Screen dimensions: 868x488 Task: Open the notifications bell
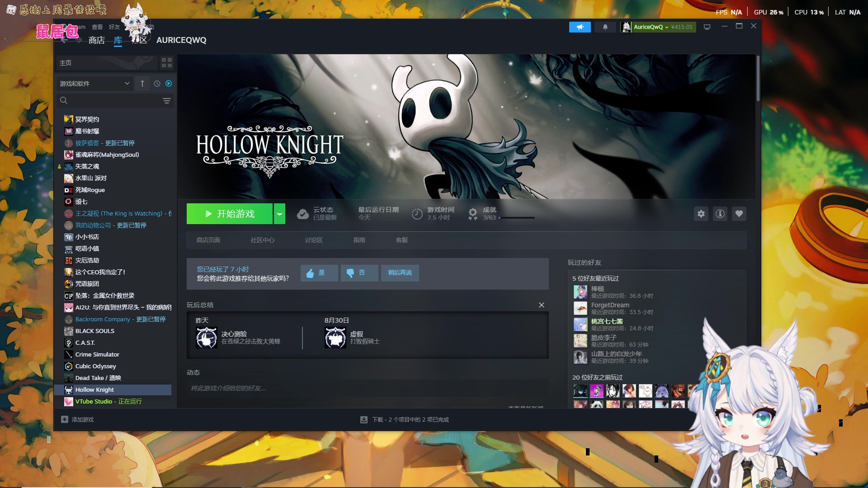click(x=605, y=27)
